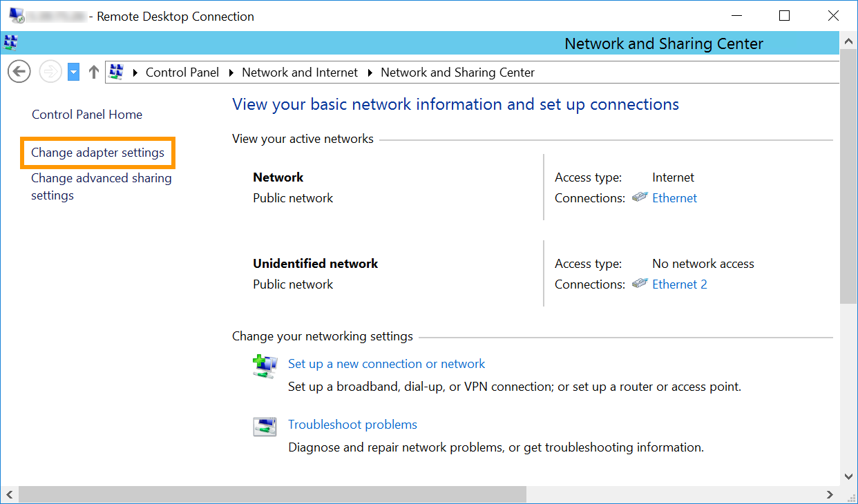This screenshot has width=858, height=504.
Task: Click the down arrow on the vertical scrollbar
Action: [848, 476]
